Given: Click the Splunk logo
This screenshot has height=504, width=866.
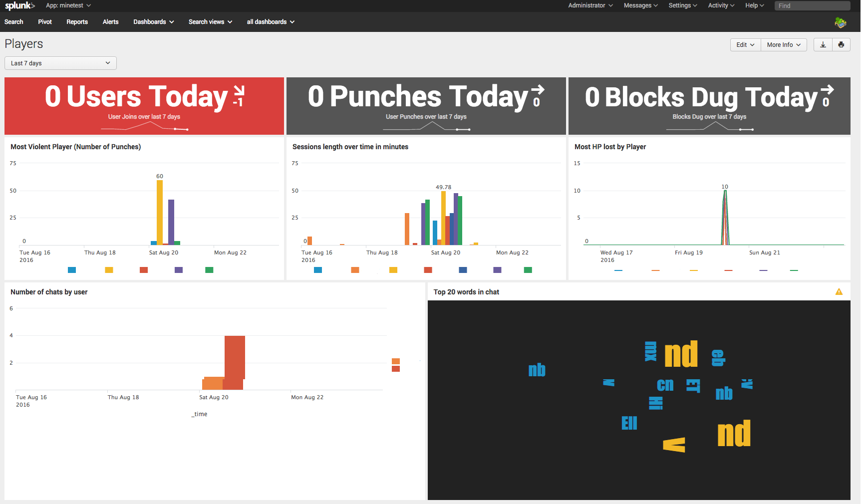Looking at the screenshot, I should pyautogui.click(x=19, y=5).
